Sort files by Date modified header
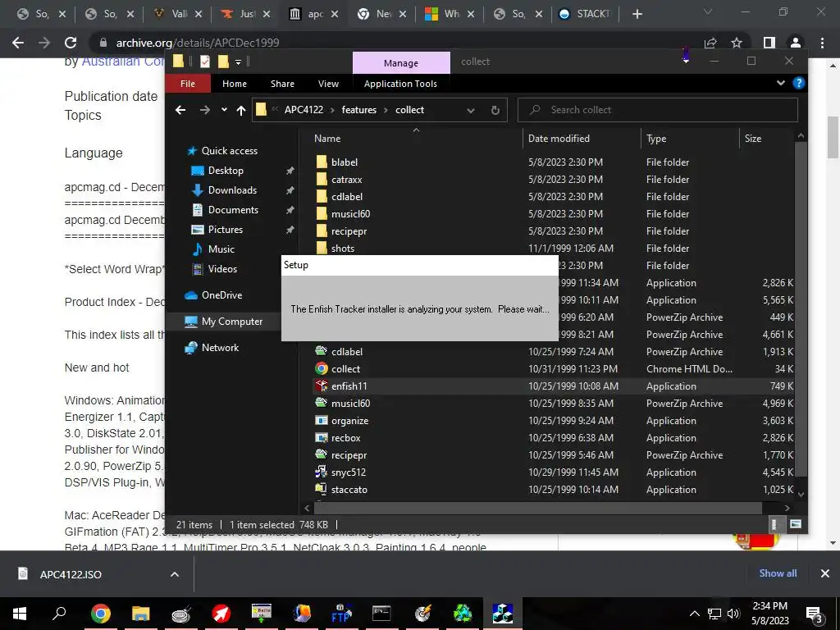 tap(559, 138)
